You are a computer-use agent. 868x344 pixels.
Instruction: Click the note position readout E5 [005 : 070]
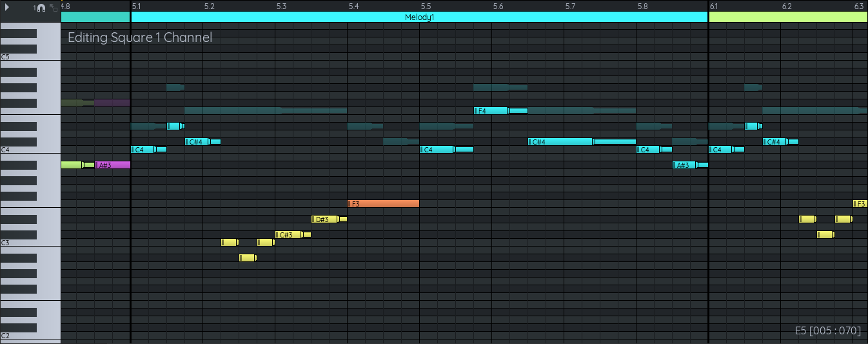pyautogui.click(x=827, y=330)
